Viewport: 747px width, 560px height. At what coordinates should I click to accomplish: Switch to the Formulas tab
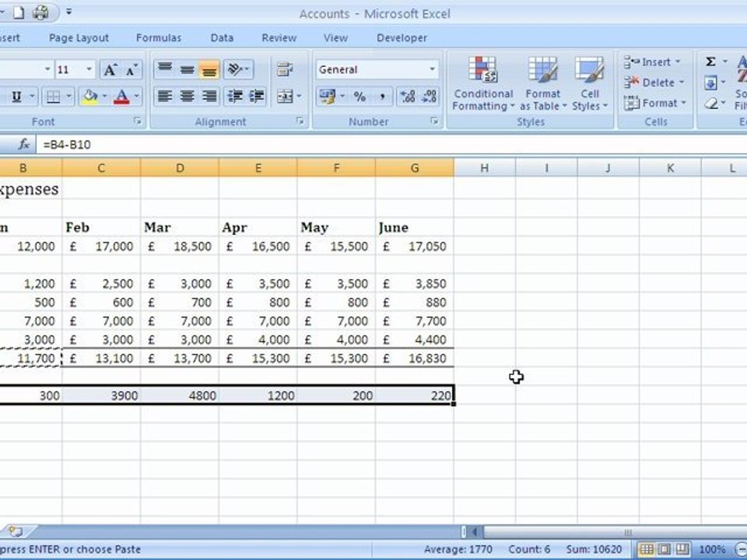[x=159, y=37]
